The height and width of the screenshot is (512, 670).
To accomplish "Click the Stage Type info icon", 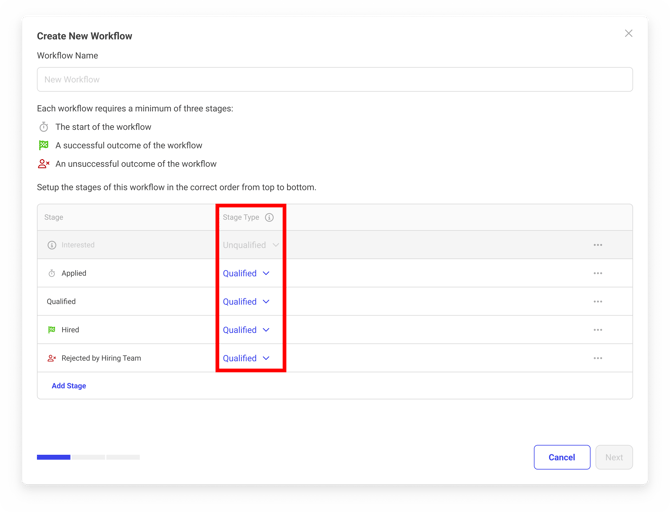I will 269,217.
